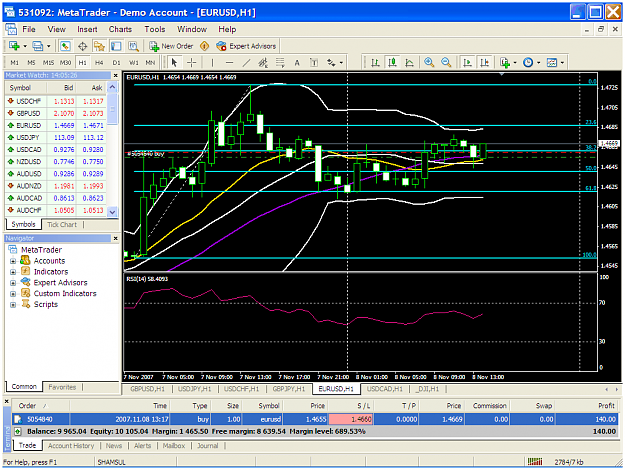Viewport: 625px width, 470px height.
Task: Close the Navigator panel
Action: (x=116, y=238)
